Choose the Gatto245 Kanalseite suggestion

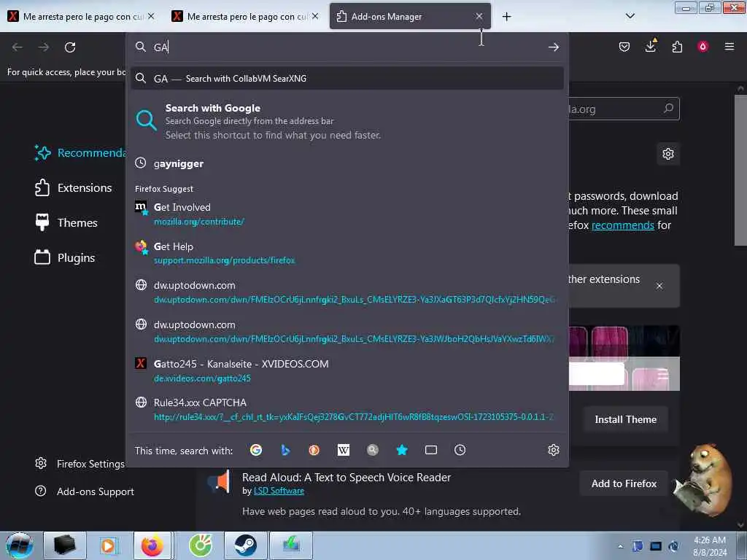pos(347,370)
